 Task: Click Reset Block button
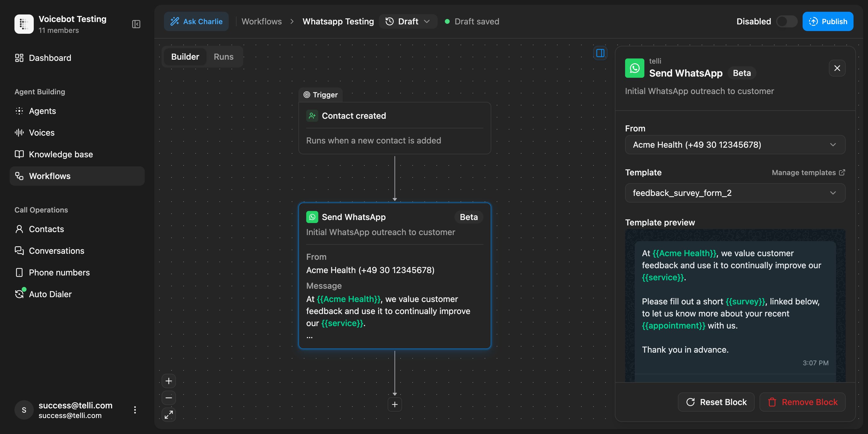tap(716, 402)
